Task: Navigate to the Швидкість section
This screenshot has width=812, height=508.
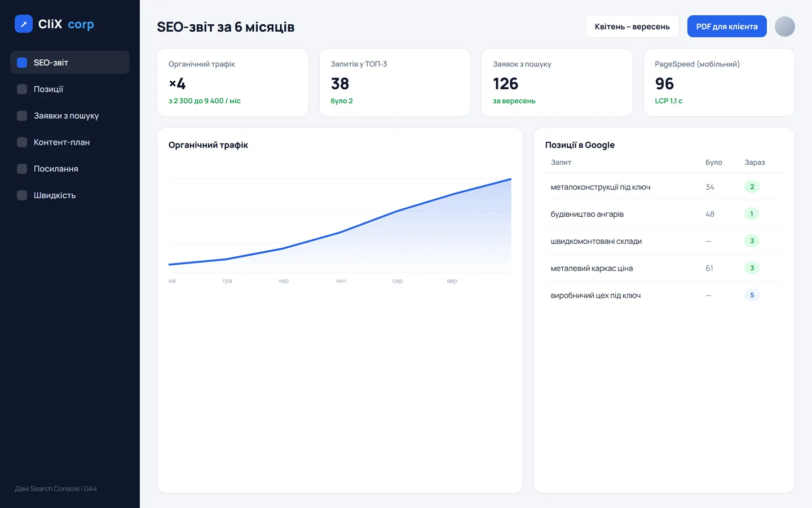Action: [70, 195]
